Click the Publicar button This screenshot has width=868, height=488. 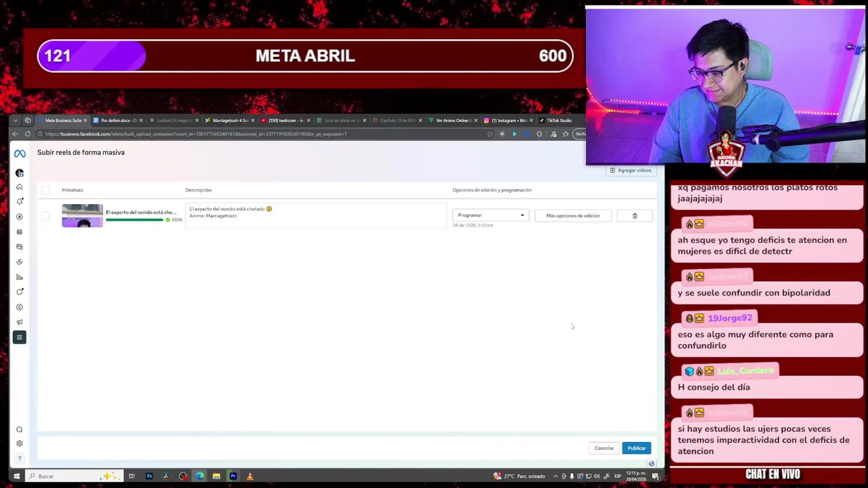pos(636,448)
